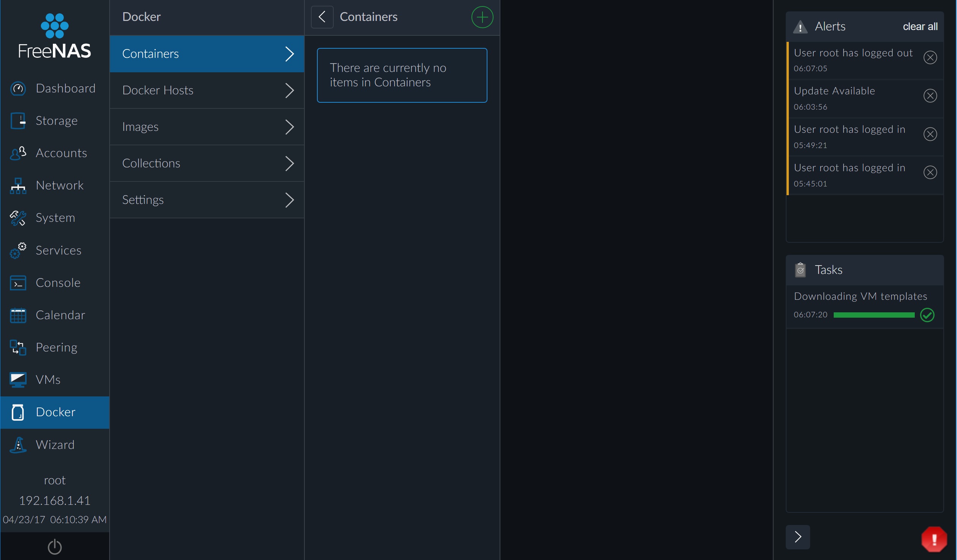The width and height of the screenshot is (957, 560).
Task: Select Collections menu label
Action: coord(151,163)
